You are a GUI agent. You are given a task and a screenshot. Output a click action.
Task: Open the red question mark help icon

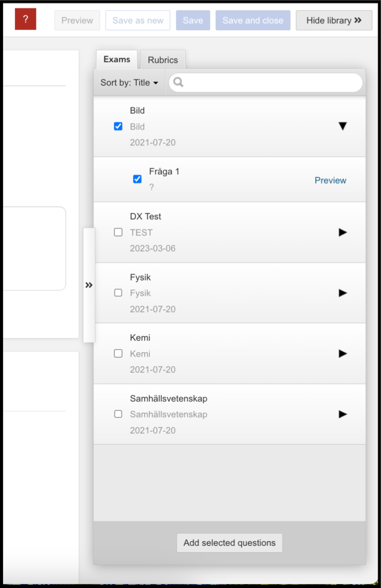26,20
